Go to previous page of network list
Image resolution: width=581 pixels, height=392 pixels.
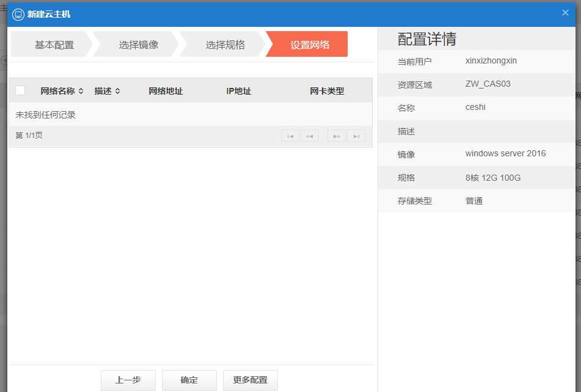coord(309,136)
